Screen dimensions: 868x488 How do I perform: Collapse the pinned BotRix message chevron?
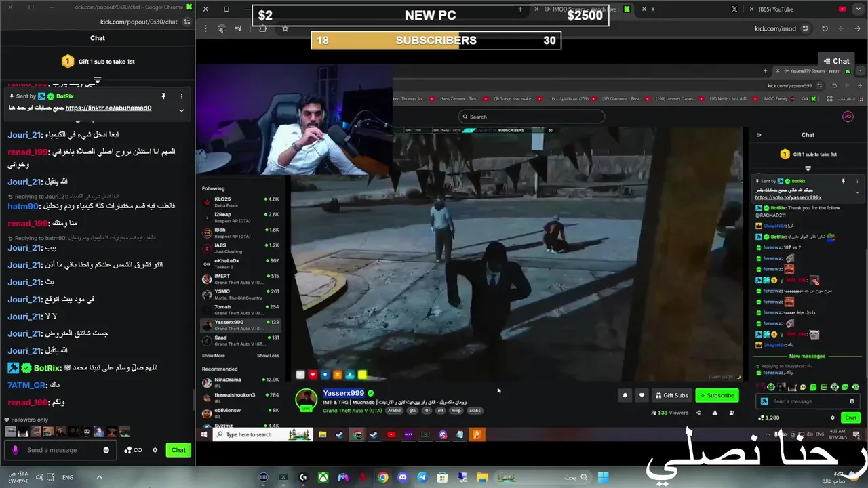click(181, 110)
